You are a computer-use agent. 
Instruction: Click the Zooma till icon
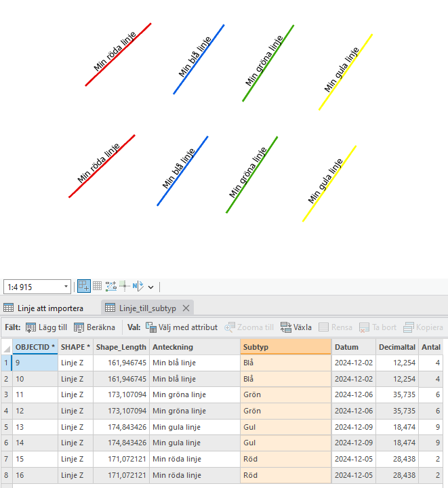[230, 327]
